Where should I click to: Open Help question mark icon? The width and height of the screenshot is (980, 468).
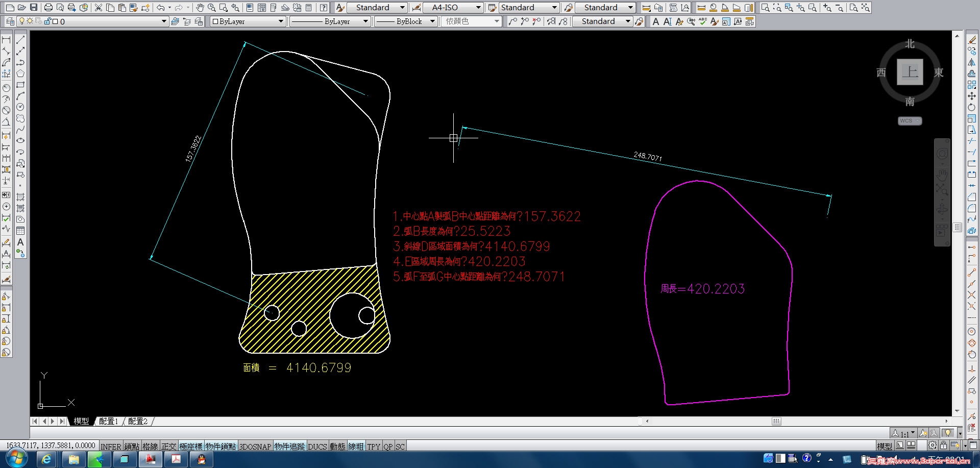pos(324,7)
